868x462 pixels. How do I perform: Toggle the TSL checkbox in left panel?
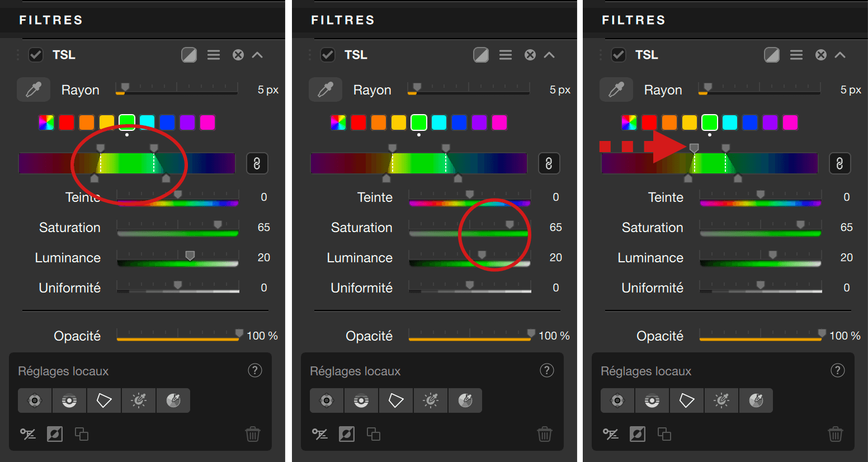[36, 55]
